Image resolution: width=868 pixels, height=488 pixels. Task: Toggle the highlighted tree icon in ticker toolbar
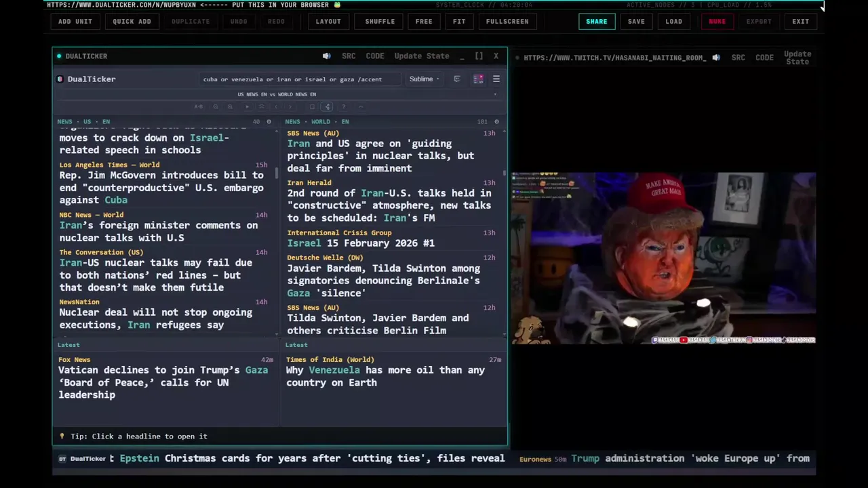[328, 106]
